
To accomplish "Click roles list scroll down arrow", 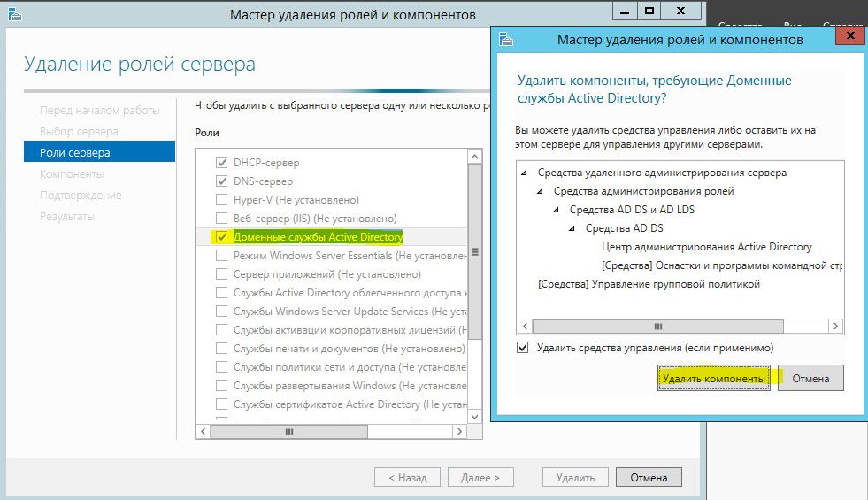I will click(x=475, y=417).
